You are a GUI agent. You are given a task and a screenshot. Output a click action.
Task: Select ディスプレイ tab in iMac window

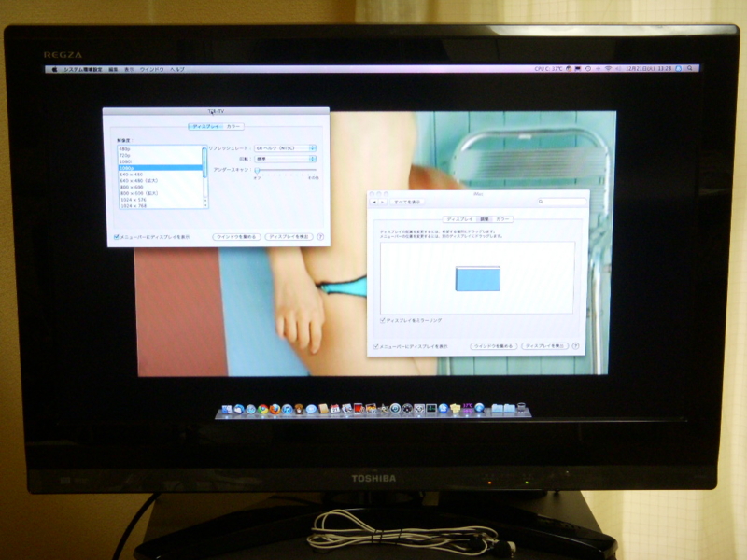(459, 219)
